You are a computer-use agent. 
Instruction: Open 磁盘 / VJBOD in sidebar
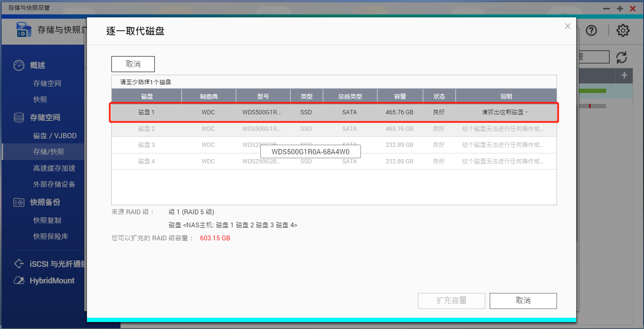click(55, 136)
